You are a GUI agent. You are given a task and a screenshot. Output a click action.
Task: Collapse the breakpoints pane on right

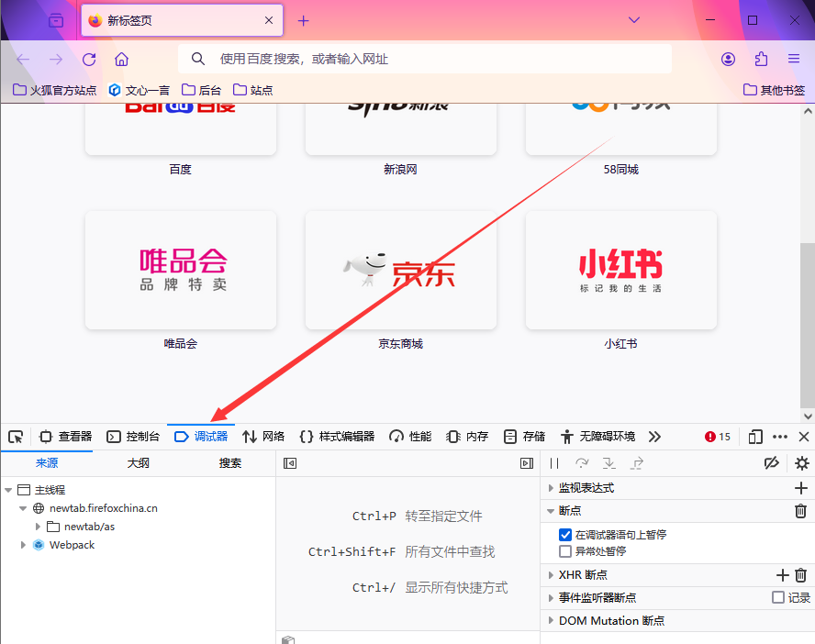click(527, 463)
